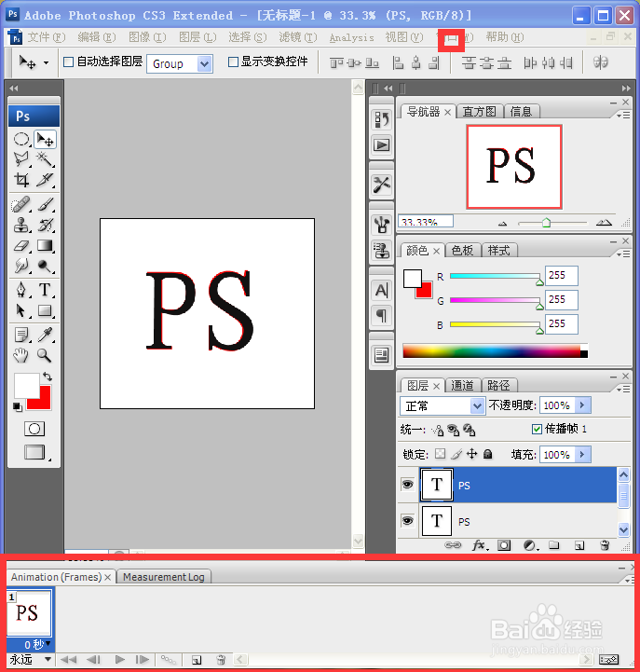Toggle lock image pixels
This screenshot has width=640, height=672.
(456, 454)
